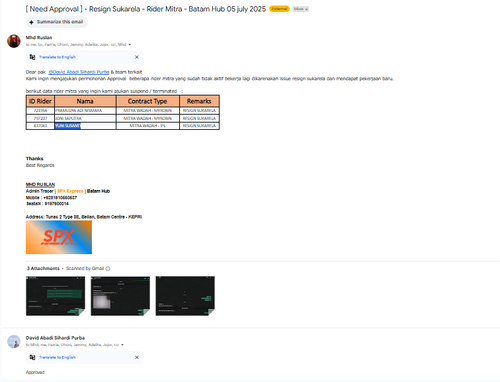This screenshot has height=382, width=500.
Task: Click the 3 Attachments label
Action: point(43,268)
